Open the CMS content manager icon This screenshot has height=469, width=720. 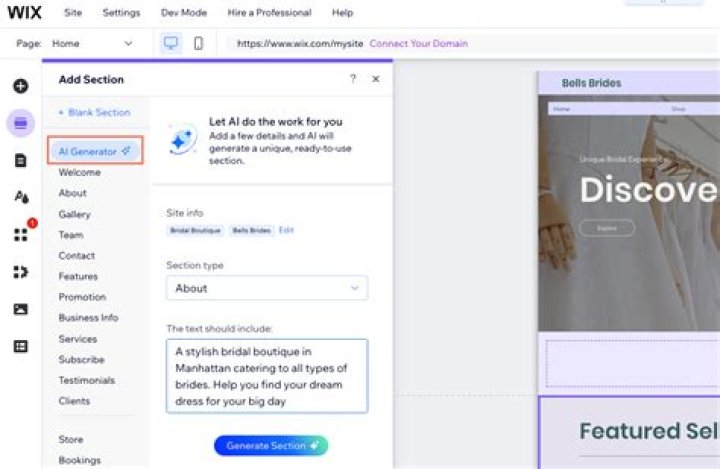coord(21,346)
